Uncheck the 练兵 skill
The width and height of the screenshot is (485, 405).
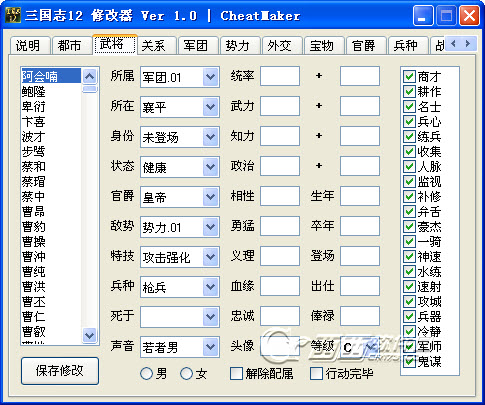pos(409,136)
